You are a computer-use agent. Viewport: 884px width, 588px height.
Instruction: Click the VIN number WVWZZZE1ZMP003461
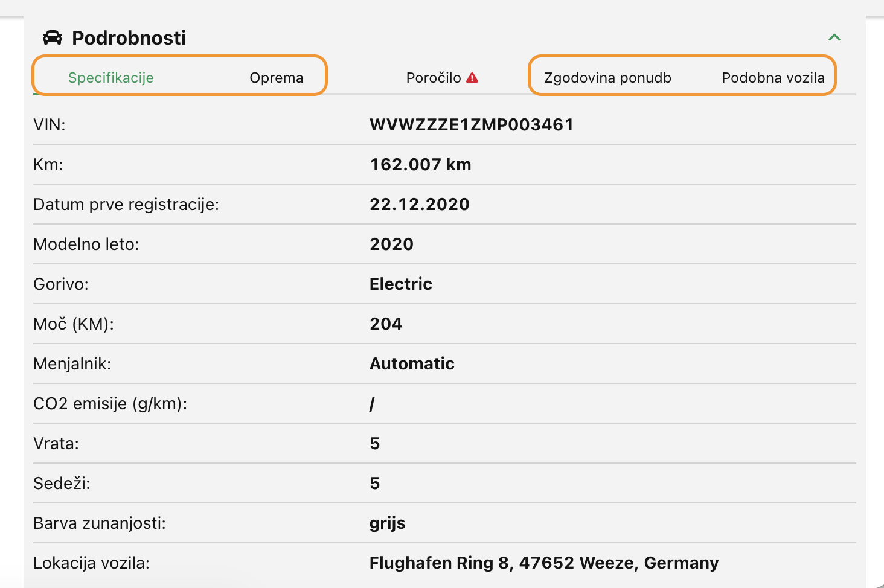pyautogui.click(x=472, y=125)
